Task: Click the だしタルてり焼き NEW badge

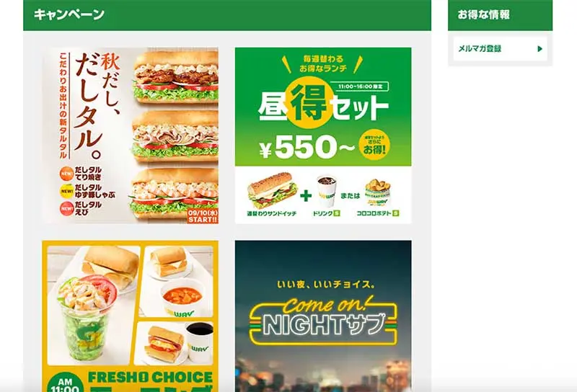Action: click(66, 174)
